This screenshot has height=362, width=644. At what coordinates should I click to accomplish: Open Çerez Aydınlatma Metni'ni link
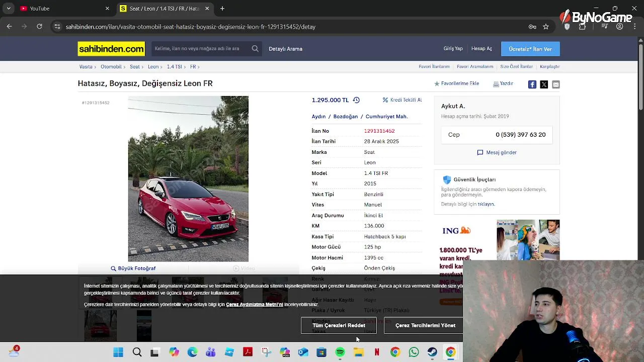tap(255, 305)
